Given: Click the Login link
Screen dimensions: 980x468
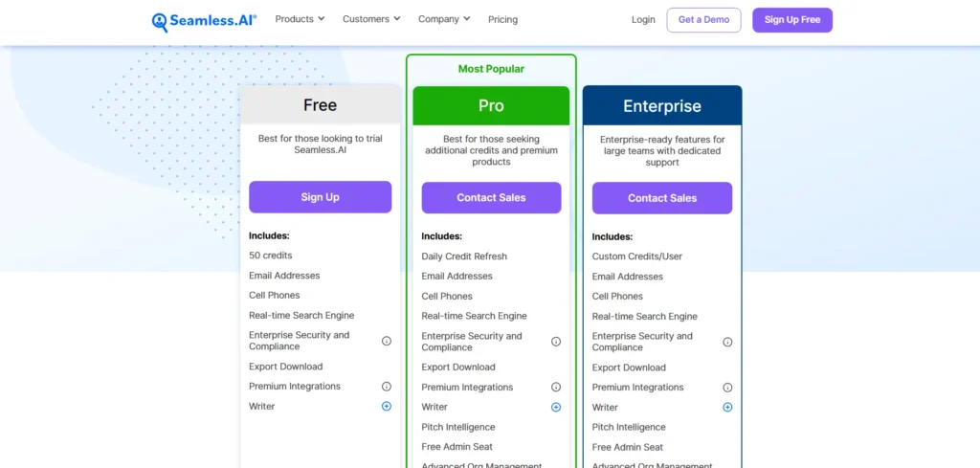Looking at the screenshot, I should tap(643, 19).
